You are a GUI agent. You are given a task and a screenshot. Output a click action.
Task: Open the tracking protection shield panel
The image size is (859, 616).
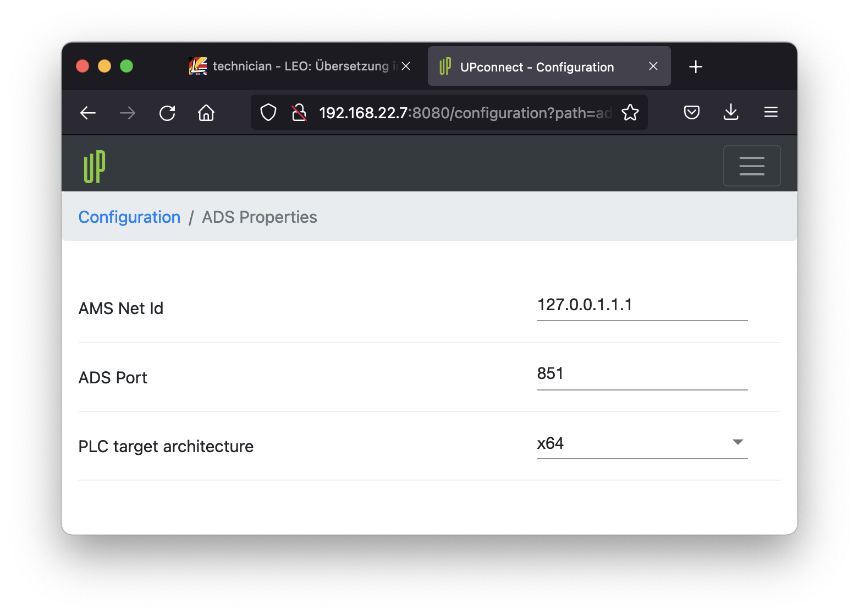(x=268, y=112)
